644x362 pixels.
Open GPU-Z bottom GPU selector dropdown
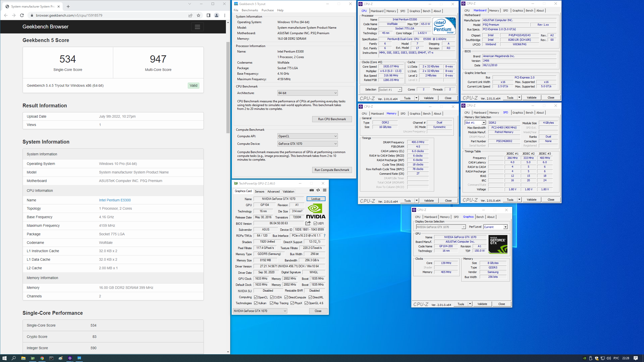coord(260,311)
